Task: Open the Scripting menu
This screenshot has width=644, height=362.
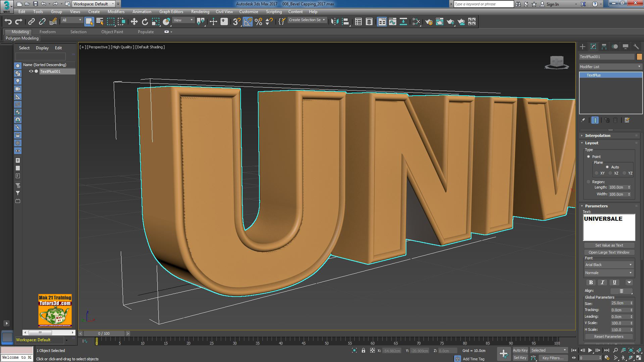Action: tap(274, 12)
